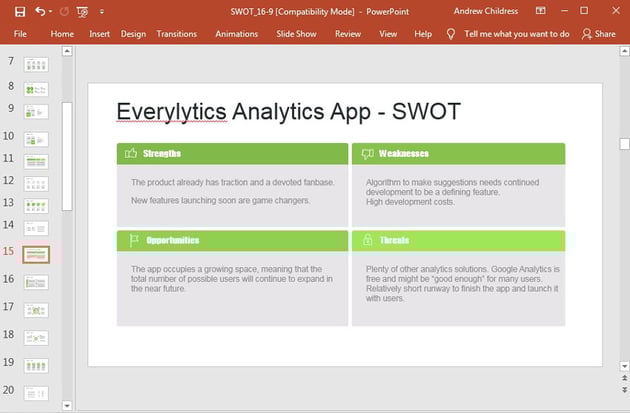Switch to the Slide Show tab

point(296,33)
